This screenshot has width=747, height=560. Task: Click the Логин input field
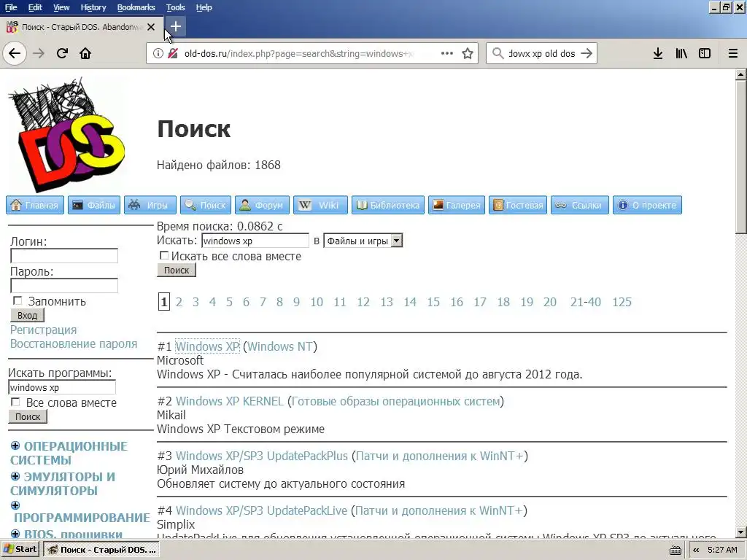64,256
